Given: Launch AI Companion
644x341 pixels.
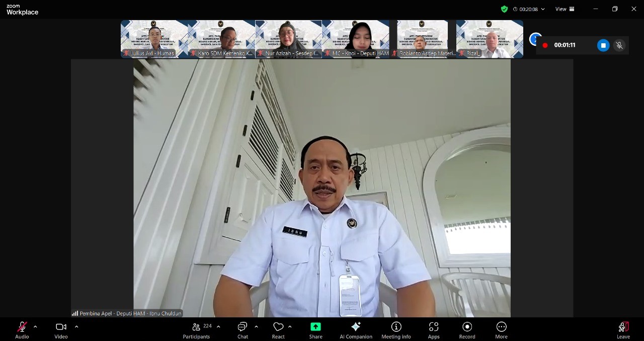Looking at the screenshot, I should 356,327.
